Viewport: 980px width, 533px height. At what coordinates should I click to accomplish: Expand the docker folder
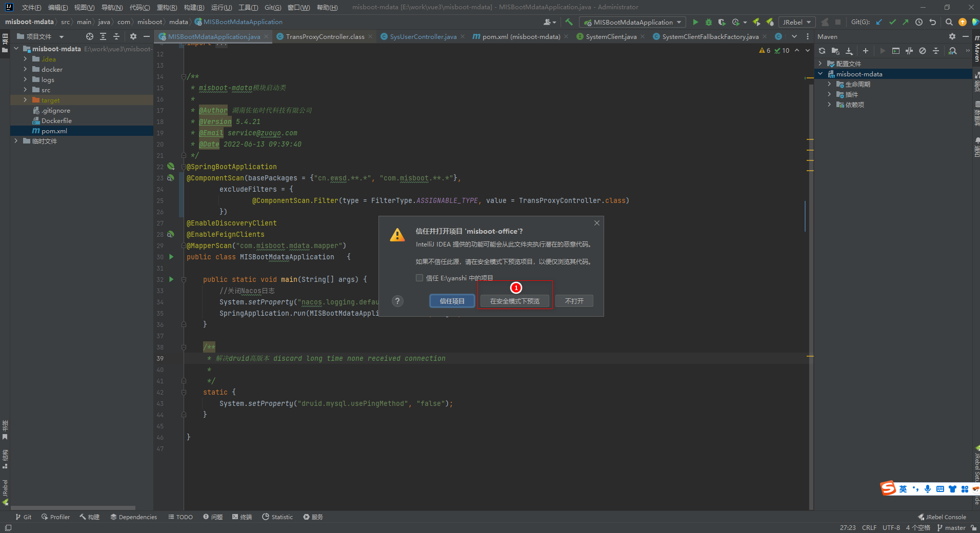(x=25, y=69)
